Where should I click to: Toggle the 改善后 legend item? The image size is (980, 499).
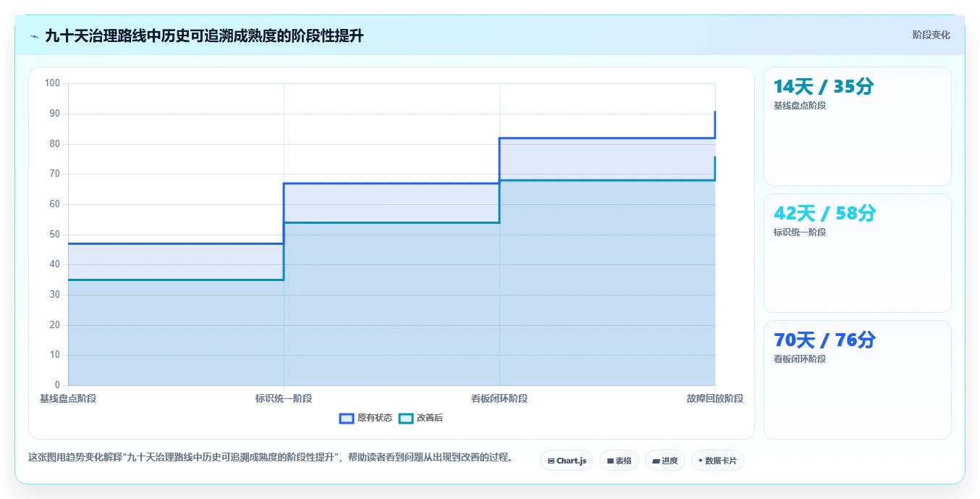pos(421,418)
